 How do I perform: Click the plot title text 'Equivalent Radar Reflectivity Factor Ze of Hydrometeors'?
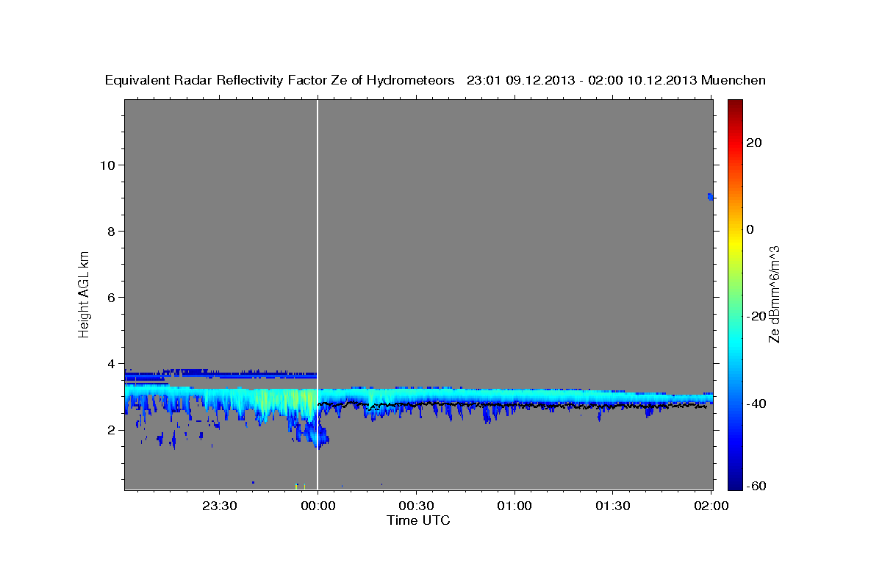(280, 80)
